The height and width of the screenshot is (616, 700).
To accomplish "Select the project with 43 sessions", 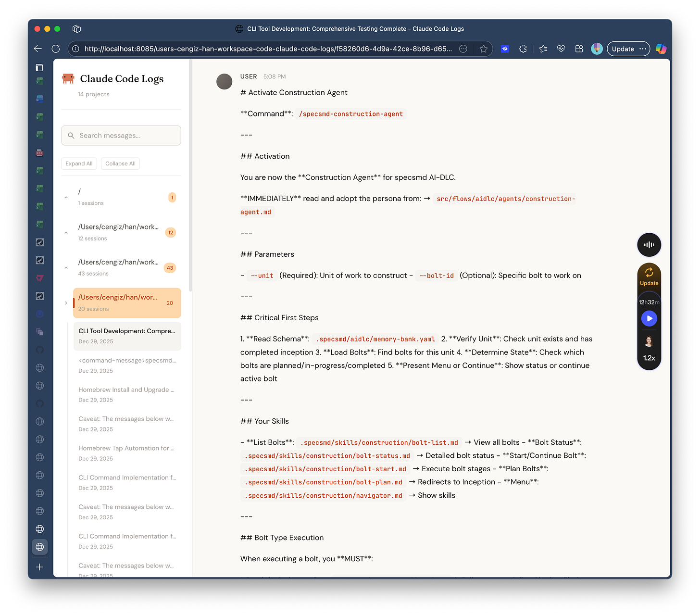I will click(127, 267).
